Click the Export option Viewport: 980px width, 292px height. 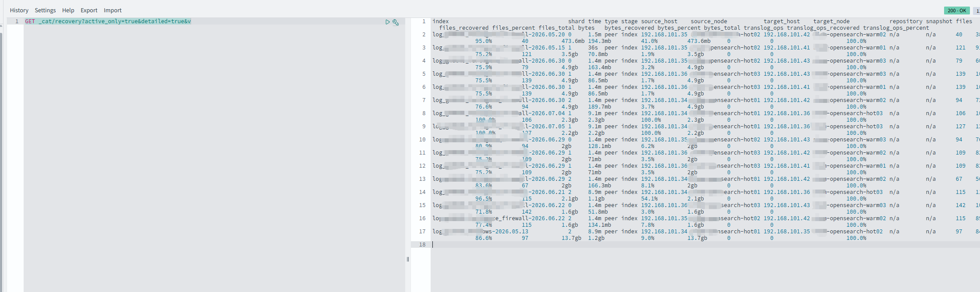tap(89, 10)
